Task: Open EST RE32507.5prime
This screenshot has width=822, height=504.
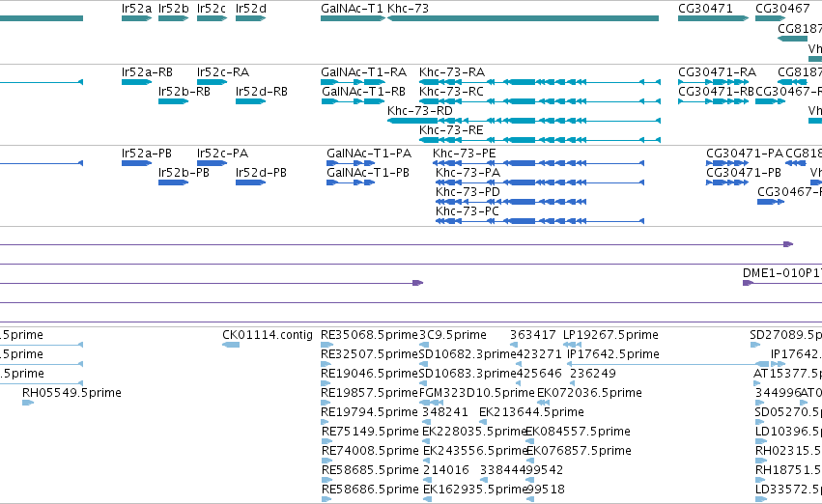Action: pyautogui.click(x=326, y=364)
